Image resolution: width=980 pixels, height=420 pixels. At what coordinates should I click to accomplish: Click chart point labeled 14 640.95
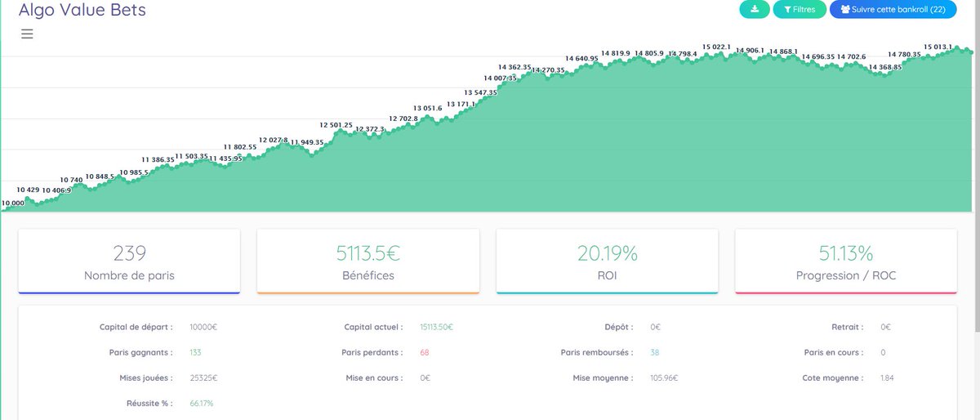pos(582,58)
